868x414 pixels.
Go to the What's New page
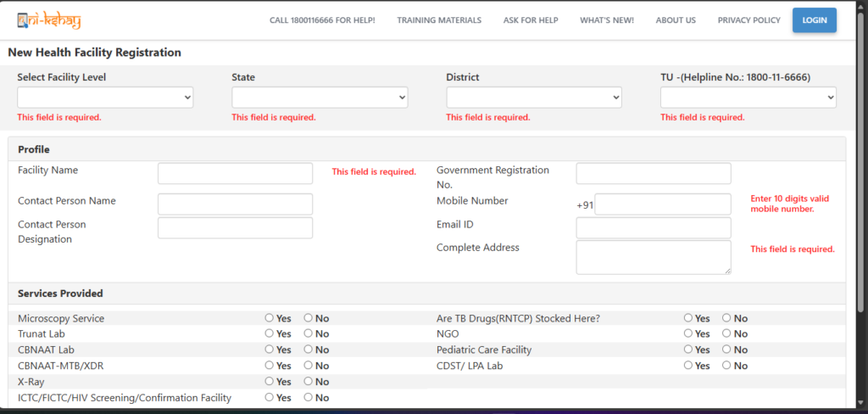click(x=606, y=20)
